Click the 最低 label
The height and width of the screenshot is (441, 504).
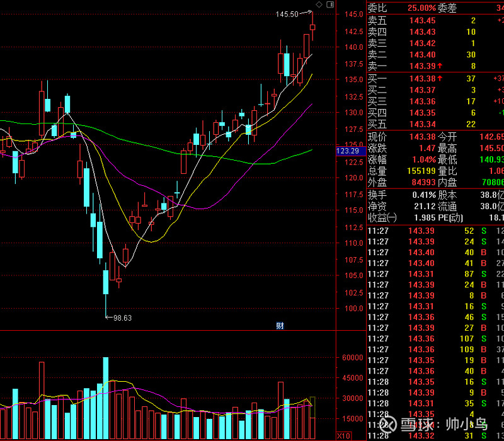(x=447, y=160)
